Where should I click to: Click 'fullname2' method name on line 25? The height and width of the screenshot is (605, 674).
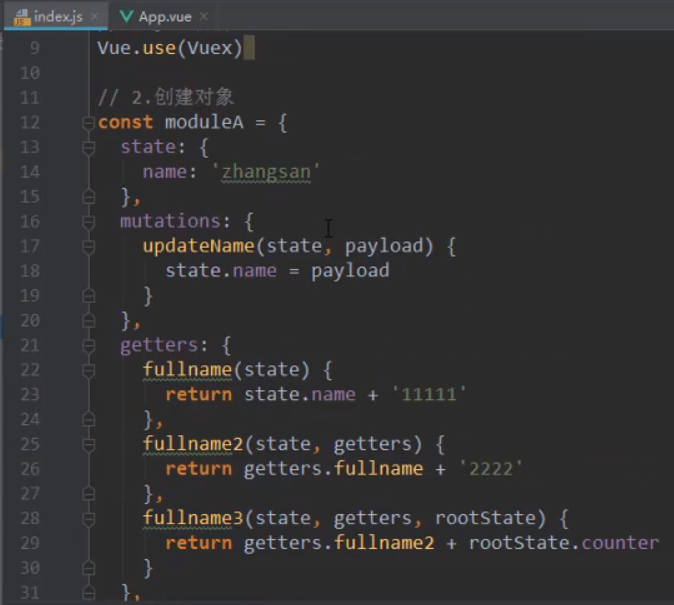(193, 444)
